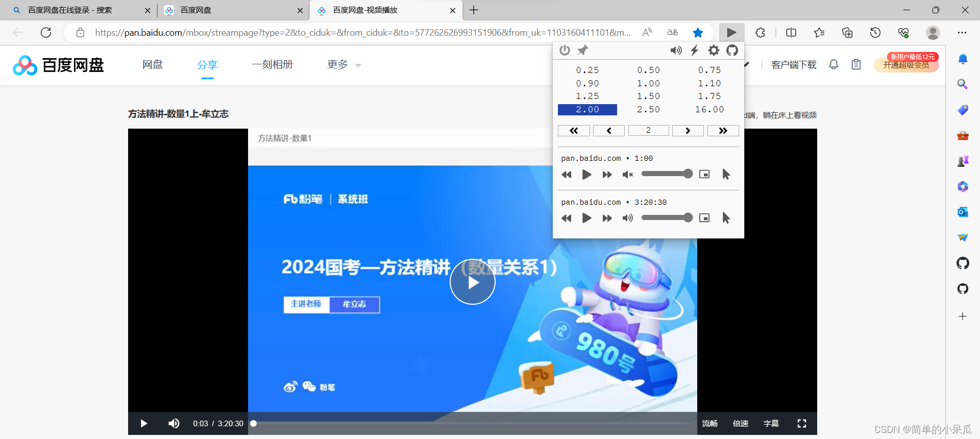
Task: Click the lightning bolt icon
Action: point(695,50)
